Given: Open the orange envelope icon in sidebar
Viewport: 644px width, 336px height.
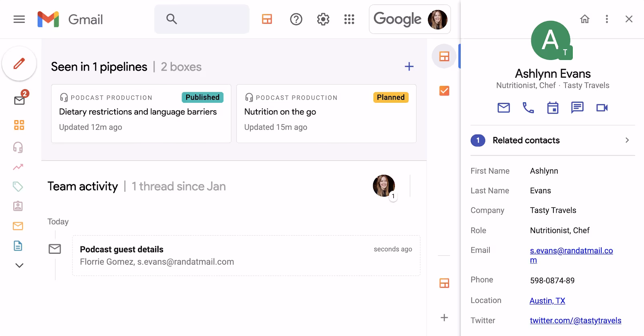Looking at the screenshot, I should tap(18, 226).
